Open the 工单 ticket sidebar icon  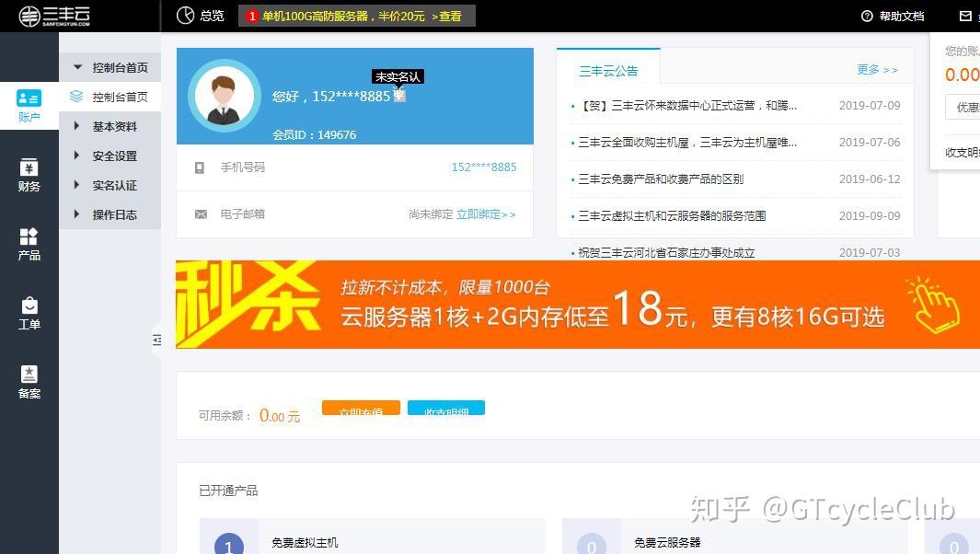(29, 313)
